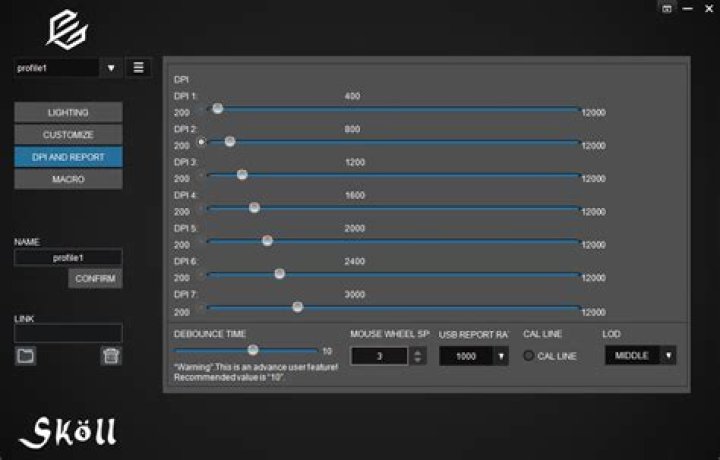The height and width of the screenshot is (460, 720).
Task: Click the "USB REPORT RA" label
Action: (x=473, y=334)
